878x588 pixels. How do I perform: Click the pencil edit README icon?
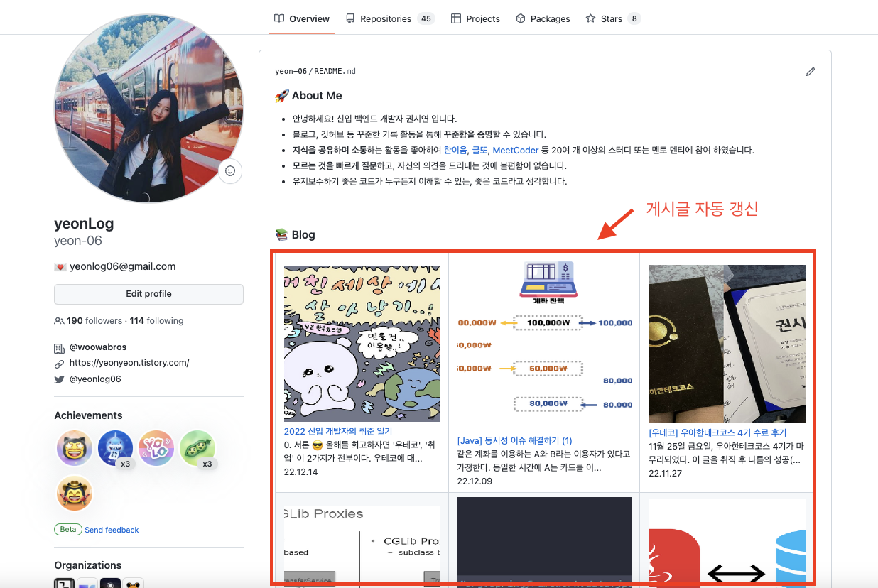811,72
